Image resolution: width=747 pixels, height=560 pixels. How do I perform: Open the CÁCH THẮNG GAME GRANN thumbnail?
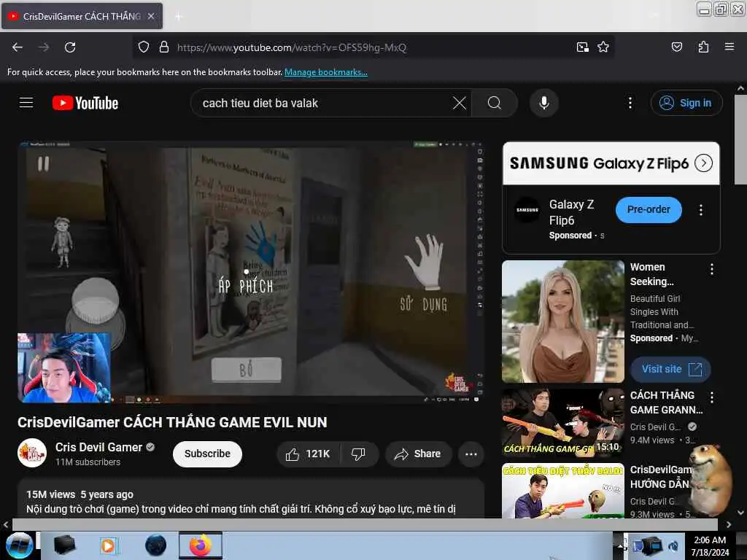pyautogui.click(x=563, y=423)
